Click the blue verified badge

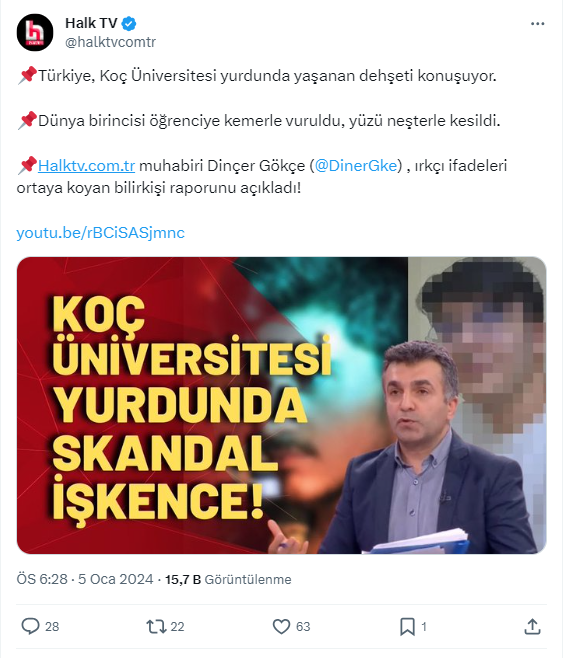pyautogui.click(x=129, y=24)
